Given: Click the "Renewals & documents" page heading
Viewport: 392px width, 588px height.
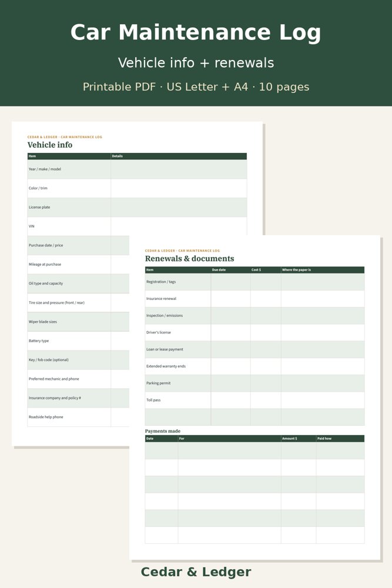Looking at the screenshot, I should 190,258.
